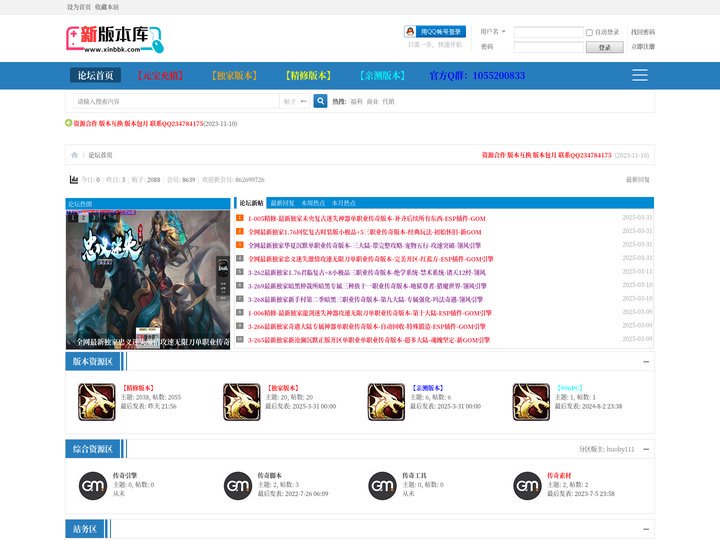Open the 传奇素材 board link
This screenshot has width=720, height=540.
pyautogui.click(x=559, y=475)
